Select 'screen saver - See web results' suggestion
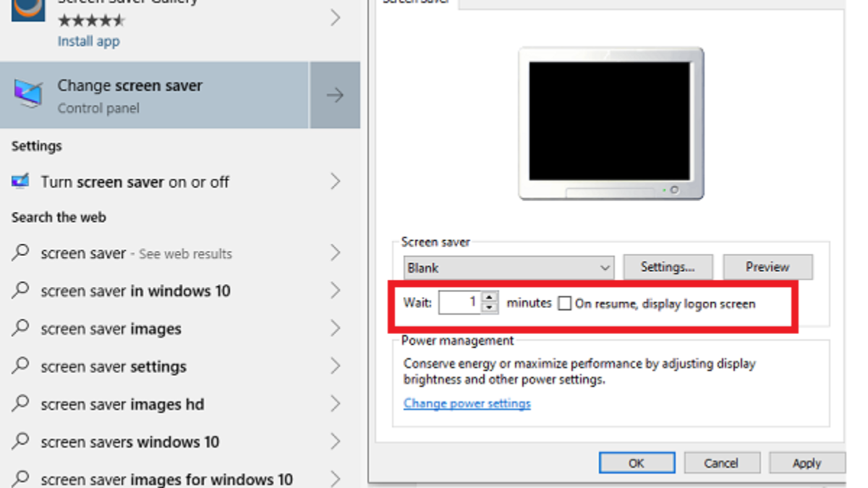Viewport: 868px width, 488px height. pyautogui.click(x=136, y=254)
